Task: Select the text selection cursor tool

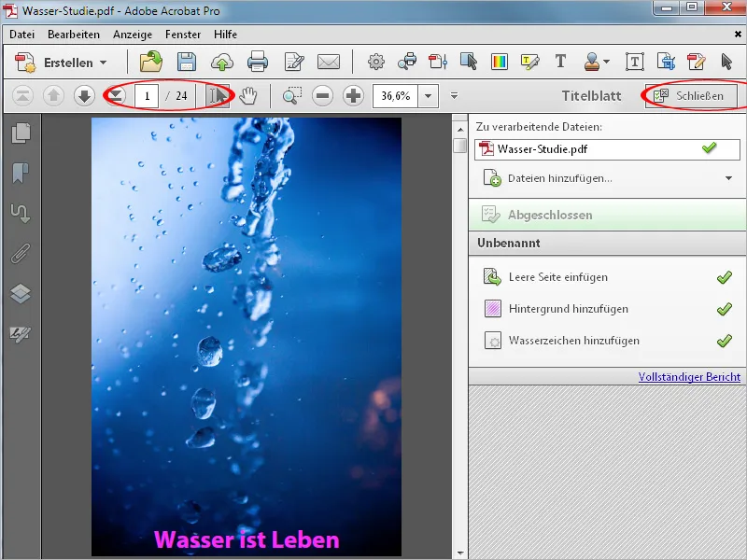Action: click(218, 96)
